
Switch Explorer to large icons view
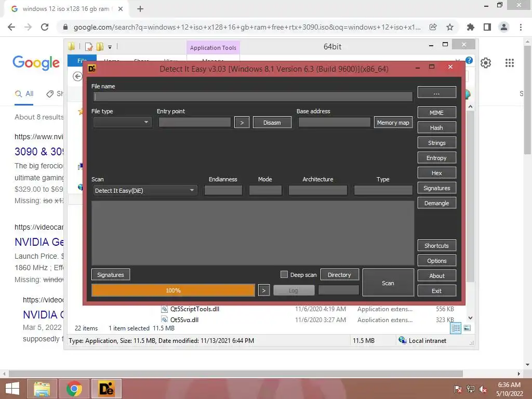pos(467,328)
